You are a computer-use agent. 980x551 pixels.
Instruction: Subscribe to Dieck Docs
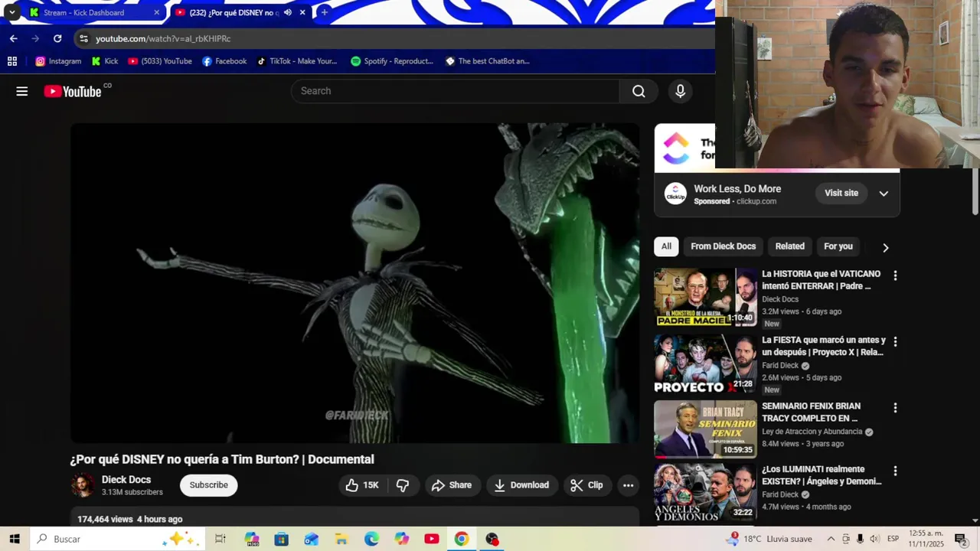tap(209, 485)
